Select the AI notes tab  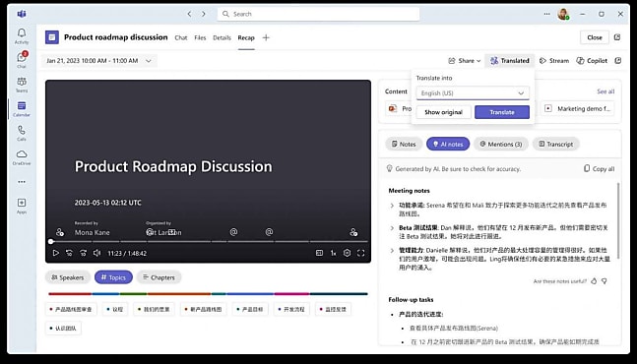tap(448, 144)
